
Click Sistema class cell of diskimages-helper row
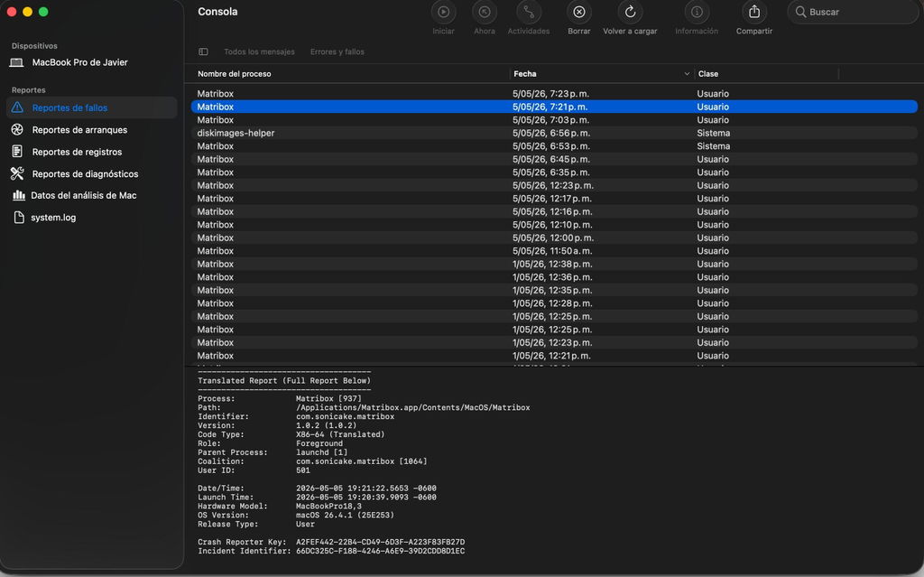click(x=713, y=133)
